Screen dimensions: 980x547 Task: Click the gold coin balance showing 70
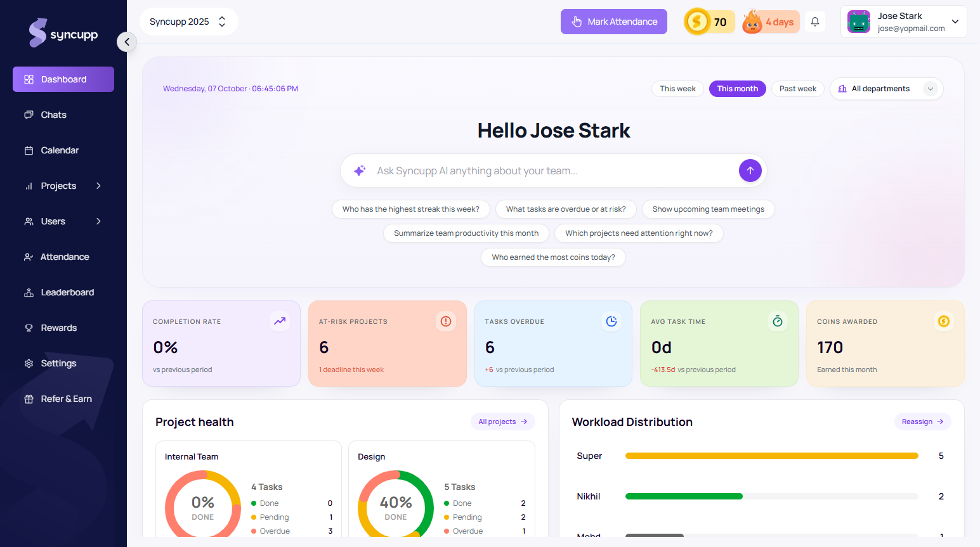[x=710, y=22]
